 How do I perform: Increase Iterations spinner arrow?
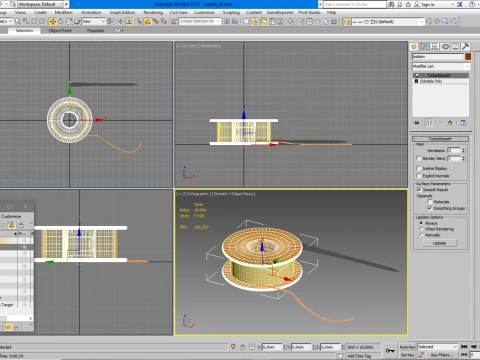(463, 149)
